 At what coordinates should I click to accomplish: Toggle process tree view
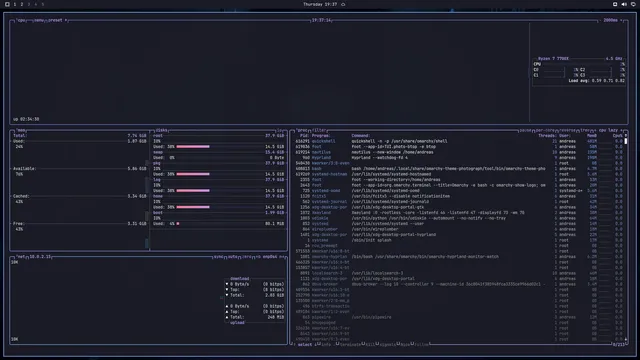point(584,130)
